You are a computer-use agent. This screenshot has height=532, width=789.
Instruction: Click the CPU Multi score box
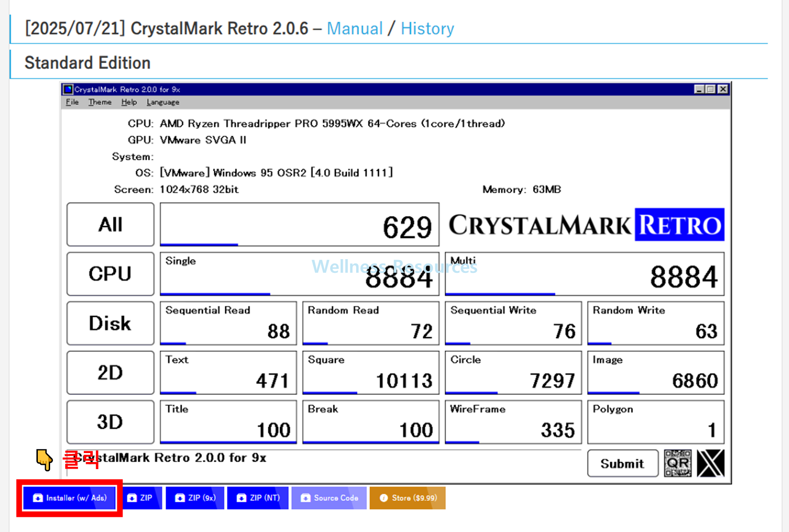585,274
